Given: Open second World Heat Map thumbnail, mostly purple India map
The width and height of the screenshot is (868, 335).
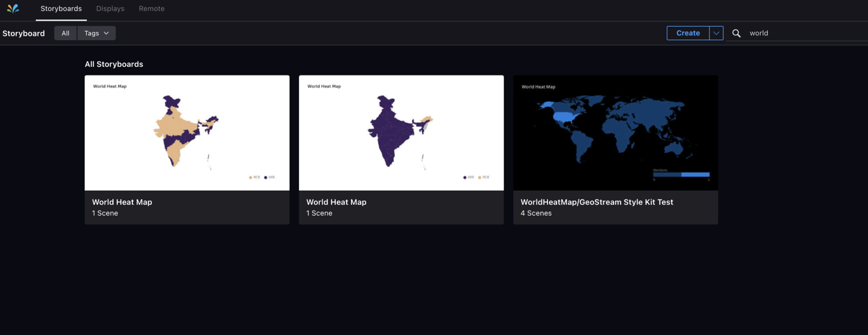Looking at the screenshot, I should [x=401, y=133].
